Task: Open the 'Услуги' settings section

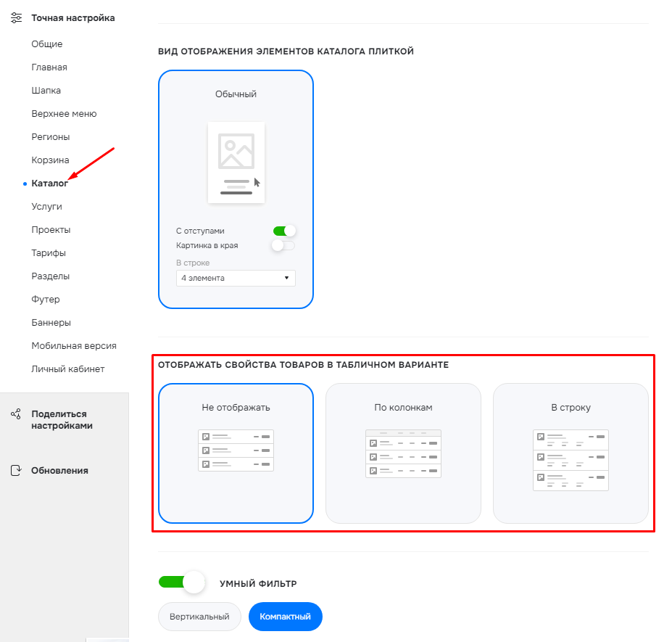Action: point(46,206)
